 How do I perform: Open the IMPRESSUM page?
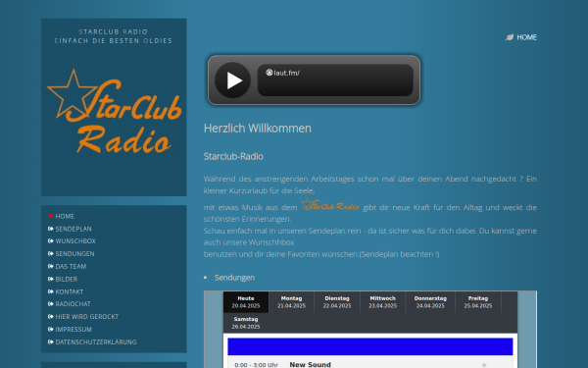point(73,330)
